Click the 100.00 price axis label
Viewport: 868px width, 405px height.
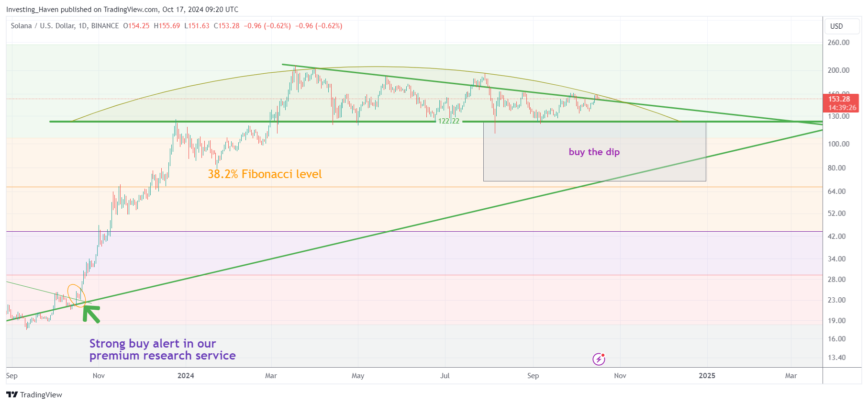838,144
